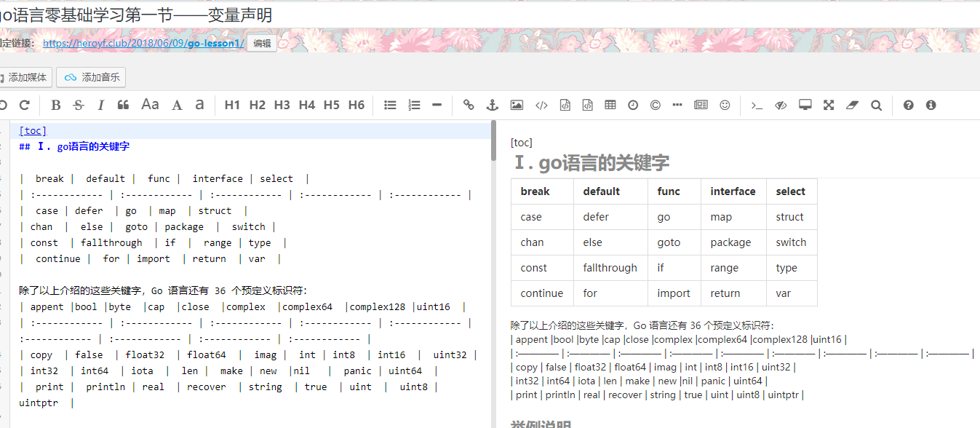
Task: Click the preview heading 'Ⅰ. go语言的关键字'
Action: point(591,162)
